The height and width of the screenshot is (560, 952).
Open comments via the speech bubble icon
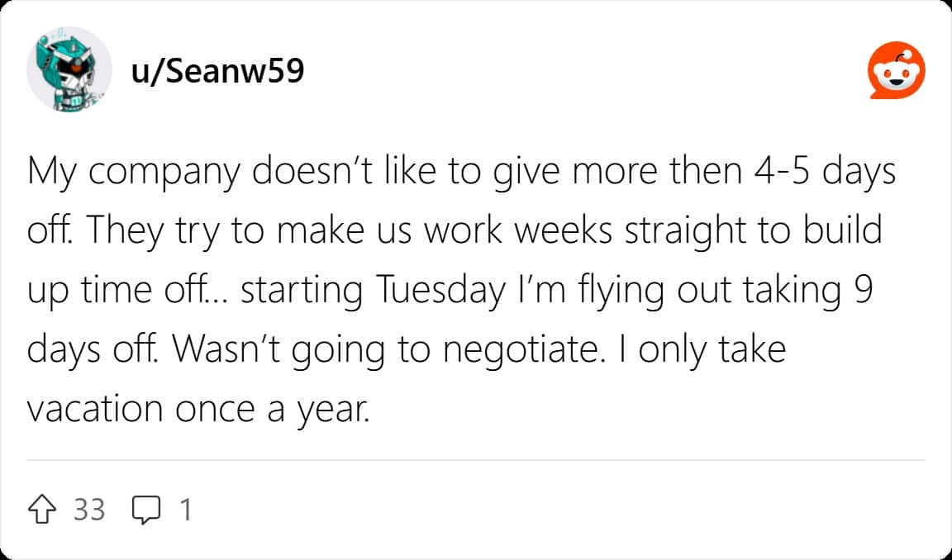[x=146, y=510]
